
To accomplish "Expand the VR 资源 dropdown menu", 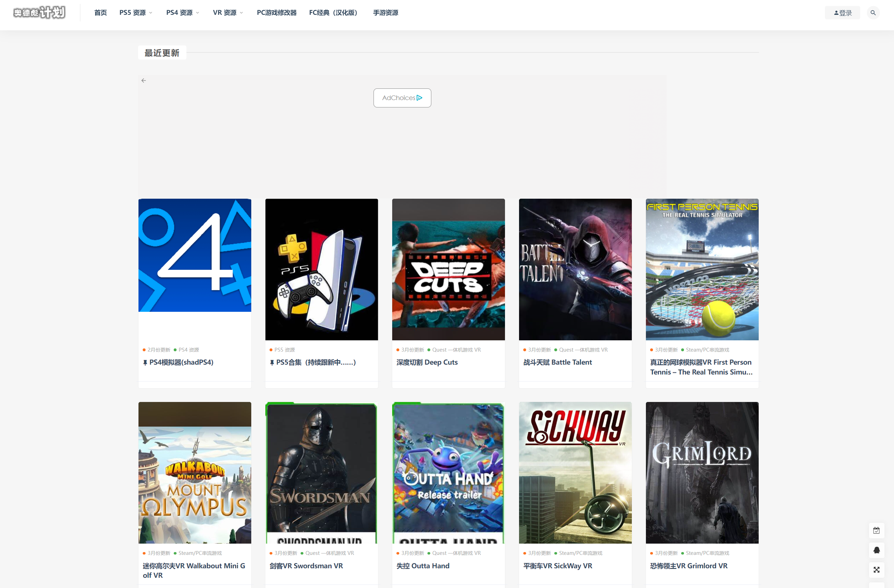I will (228, 13).
